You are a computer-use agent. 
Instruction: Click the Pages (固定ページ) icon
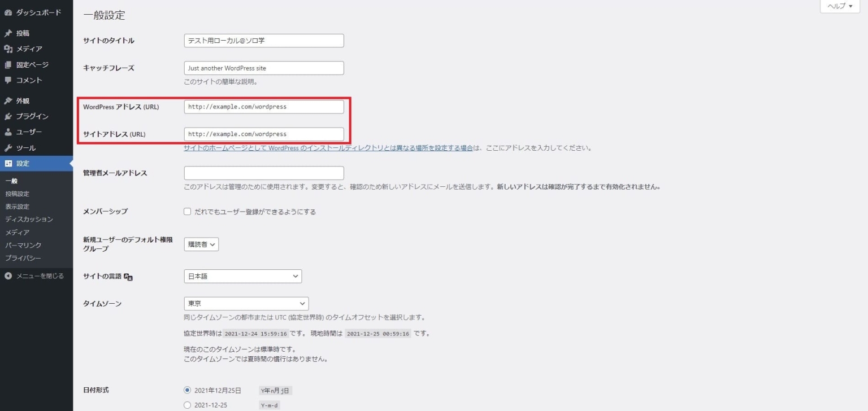pos(8,65)
